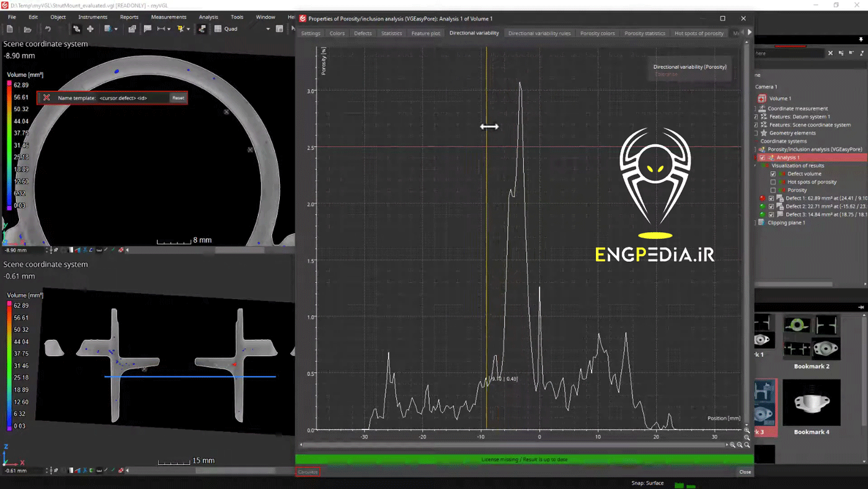Toggle the Analysis 1 checkbox
Viewport: 868px width, 489px height.
(762, 158)
